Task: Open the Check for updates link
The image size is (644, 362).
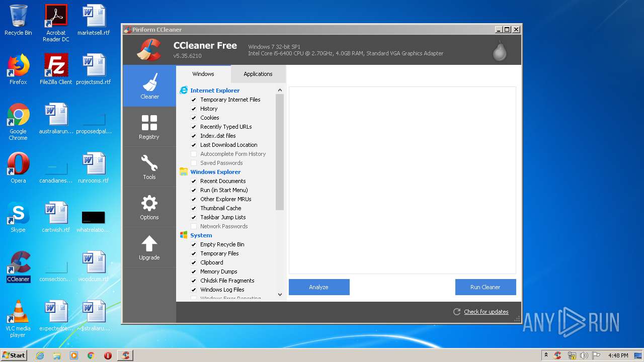Action: coord(486,312)
